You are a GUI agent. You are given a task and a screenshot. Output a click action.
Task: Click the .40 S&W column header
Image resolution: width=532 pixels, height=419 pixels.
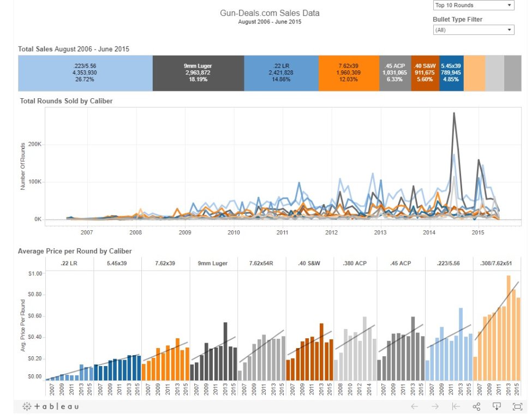click(x=309, y=264)
